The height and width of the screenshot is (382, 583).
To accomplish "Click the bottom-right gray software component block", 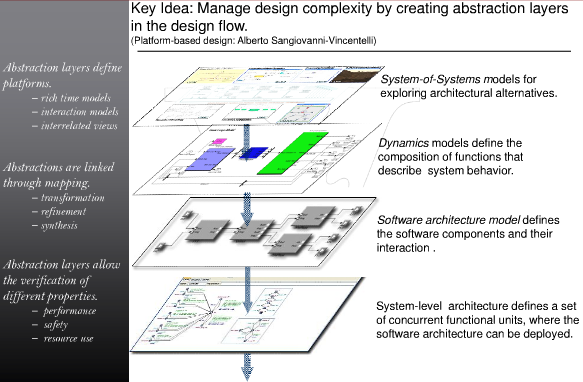I will coord(290,244).
